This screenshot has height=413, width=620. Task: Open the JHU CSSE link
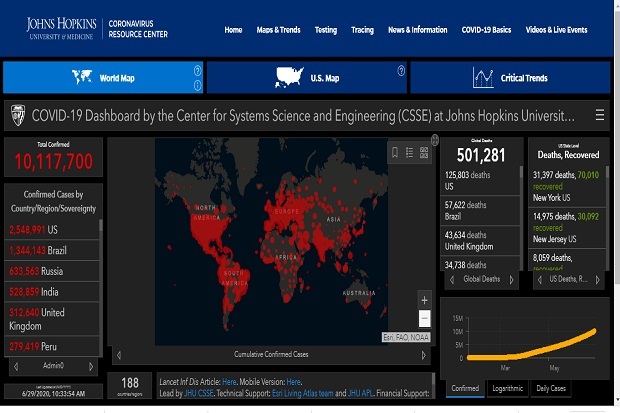(x=198, y=393)
